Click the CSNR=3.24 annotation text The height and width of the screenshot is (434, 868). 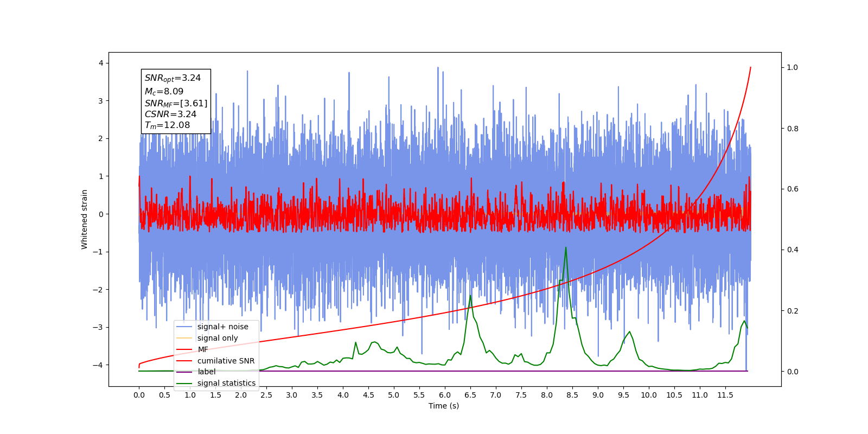[170, 114]
